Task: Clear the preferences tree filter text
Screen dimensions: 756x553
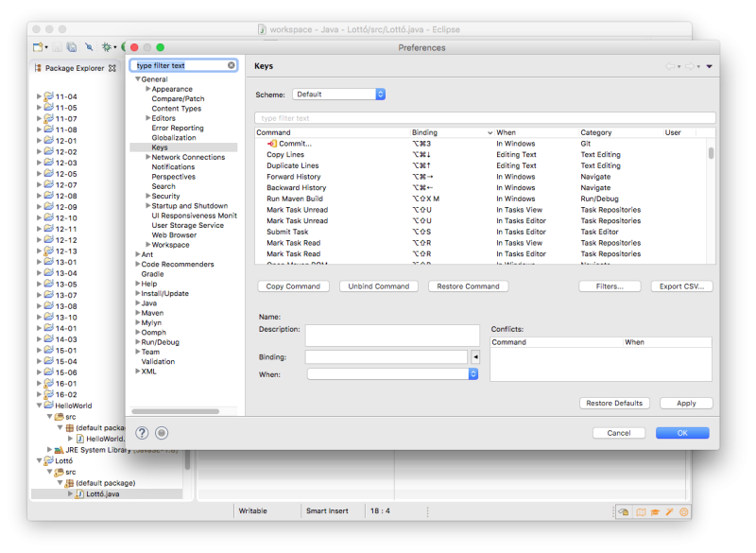Action: click(x=232, y=65)
